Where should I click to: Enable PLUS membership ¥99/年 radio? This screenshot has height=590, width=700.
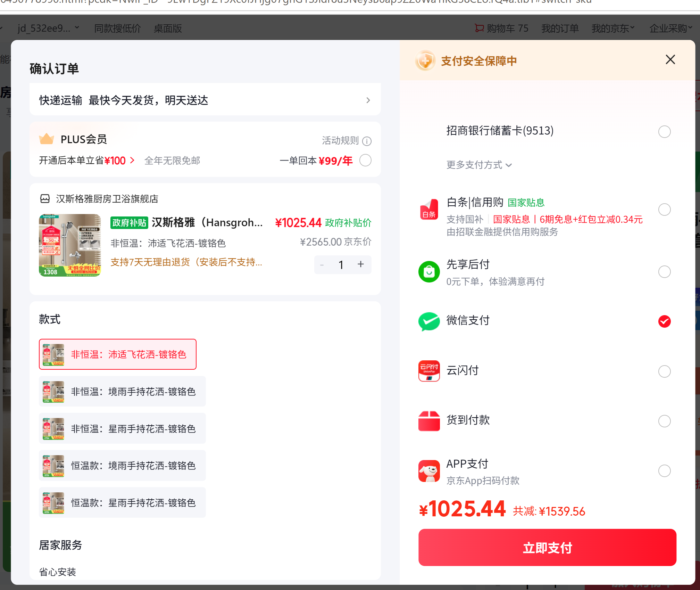[x=365, y=160]
